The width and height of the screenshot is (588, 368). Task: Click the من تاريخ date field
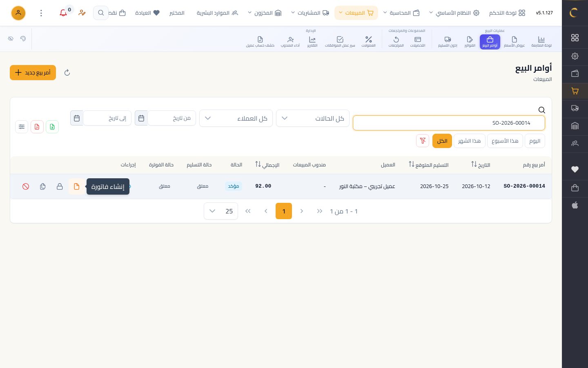pos(171,118)
